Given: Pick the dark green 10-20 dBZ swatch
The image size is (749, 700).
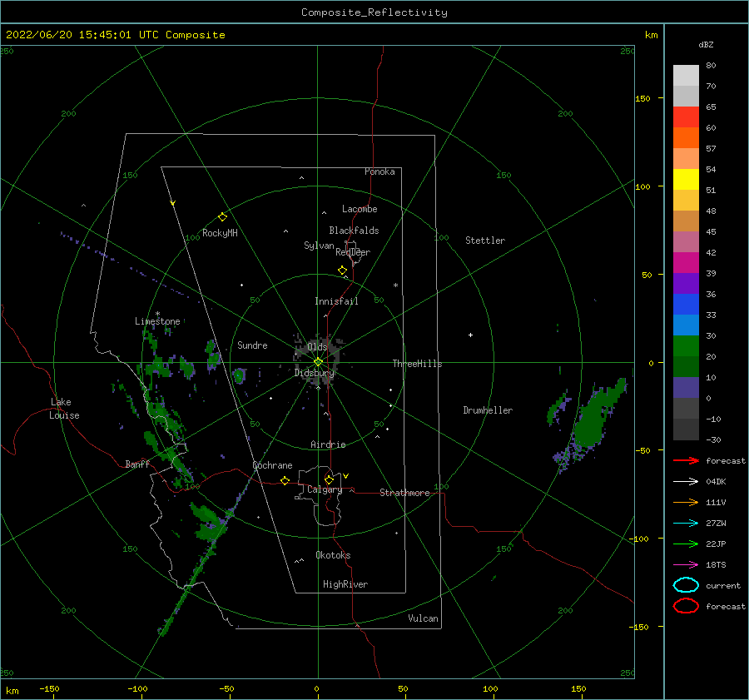Looking at the screenshot, I should pyautogui.click(x=686, y=366).
